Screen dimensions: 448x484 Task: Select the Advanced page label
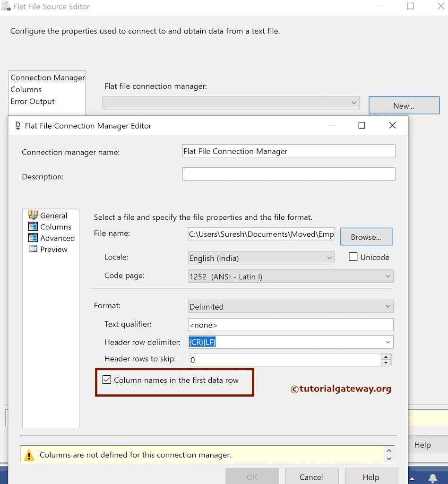click(57, 238)
